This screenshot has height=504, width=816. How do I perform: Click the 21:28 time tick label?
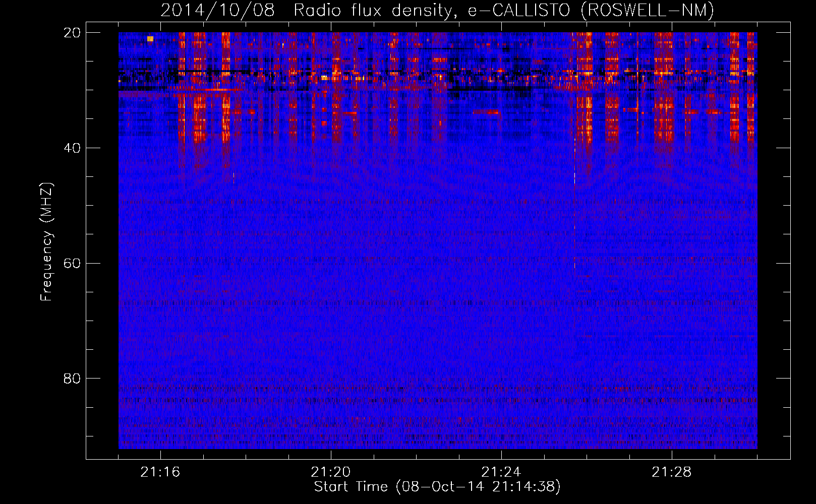click(672, 472)
